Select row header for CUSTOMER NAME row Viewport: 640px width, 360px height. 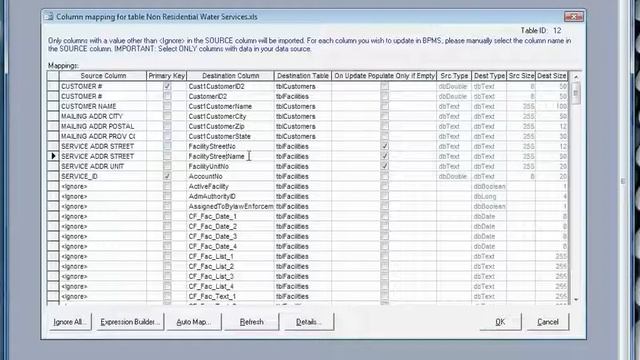(x=53, y=106)
